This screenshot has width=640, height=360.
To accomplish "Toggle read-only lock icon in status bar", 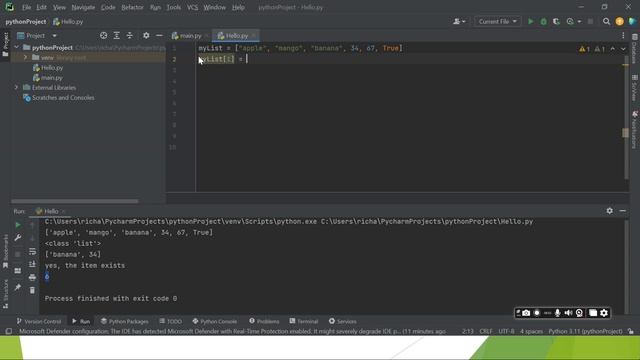I will (x=631, y=331).
